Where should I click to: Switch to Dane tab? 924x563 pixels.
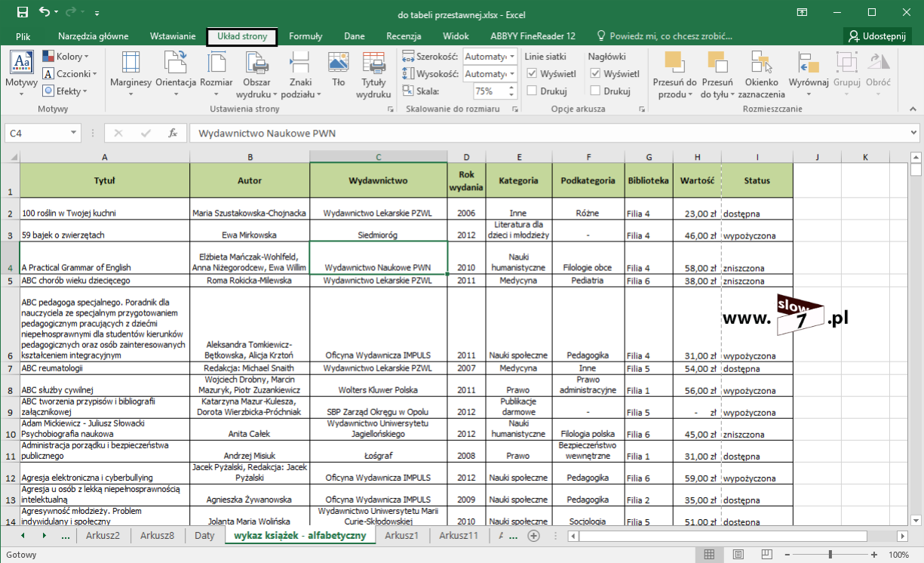coord(355,36)
